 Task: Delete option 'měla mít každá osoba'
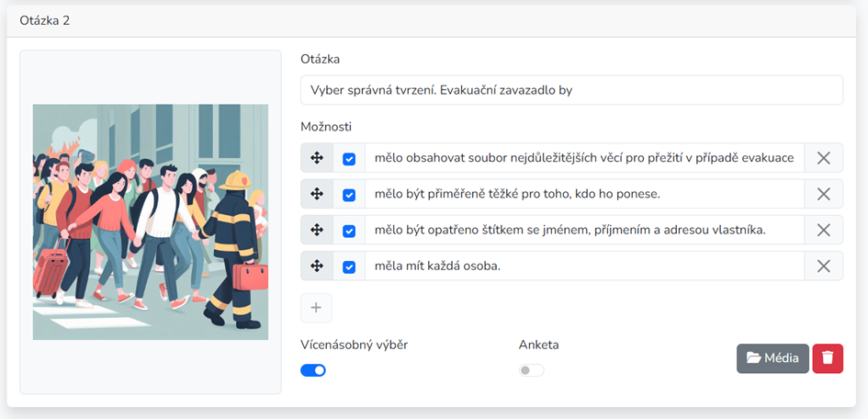(824, 266)
